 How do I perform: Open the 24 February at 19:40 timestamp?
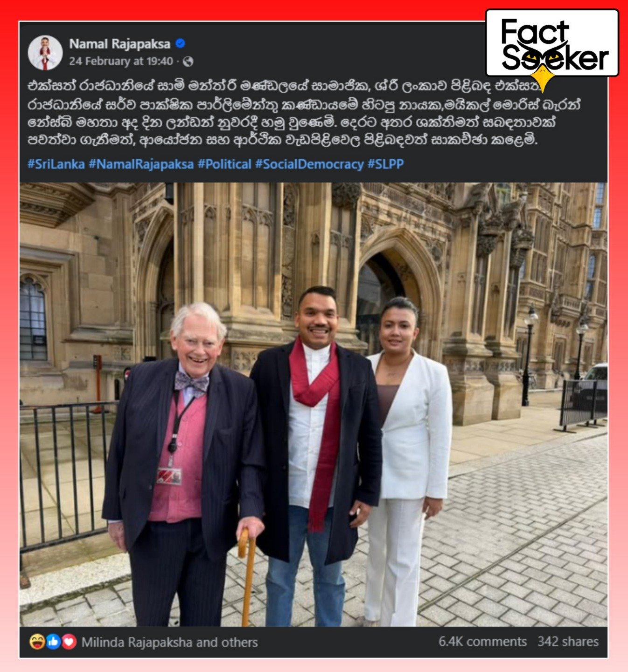tap(121, 61)
